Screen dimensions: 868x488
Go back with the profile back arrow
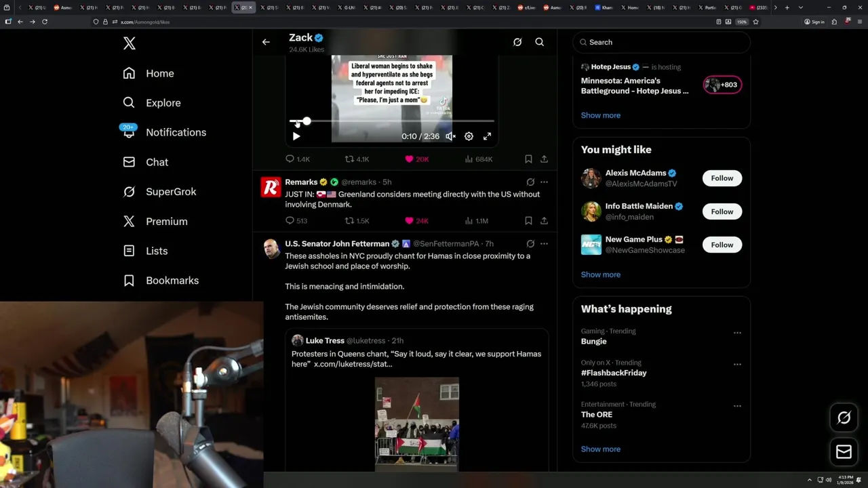coord(266,42)
